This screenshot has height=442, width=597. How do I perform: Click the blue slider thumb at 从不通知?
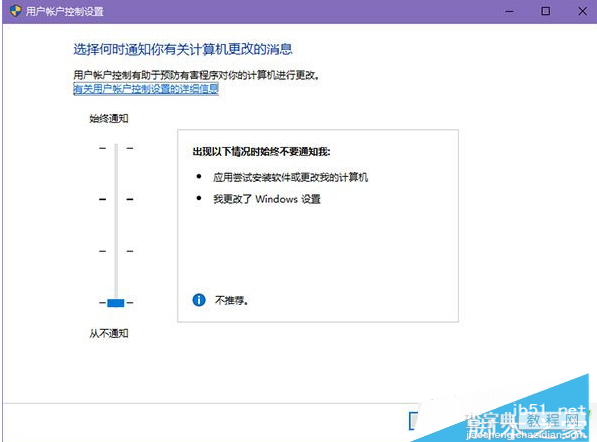[x=116, y=303]
